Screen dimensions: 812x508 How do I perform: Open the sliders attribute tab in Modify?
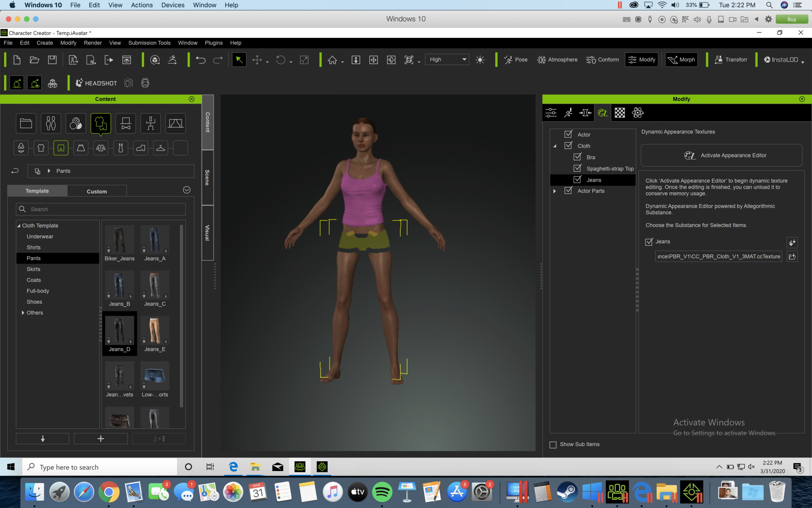(551, 113)
